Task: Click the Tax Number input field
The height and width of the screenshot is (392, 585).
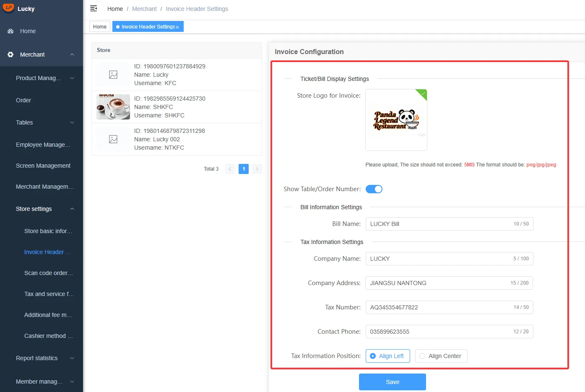Action: click(449, 307)
